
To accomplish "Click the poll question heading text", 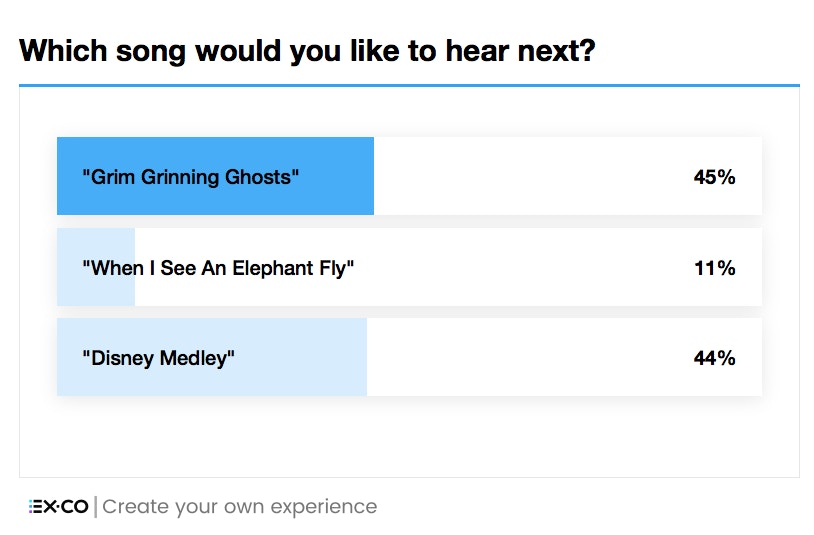I will point(307,51).
